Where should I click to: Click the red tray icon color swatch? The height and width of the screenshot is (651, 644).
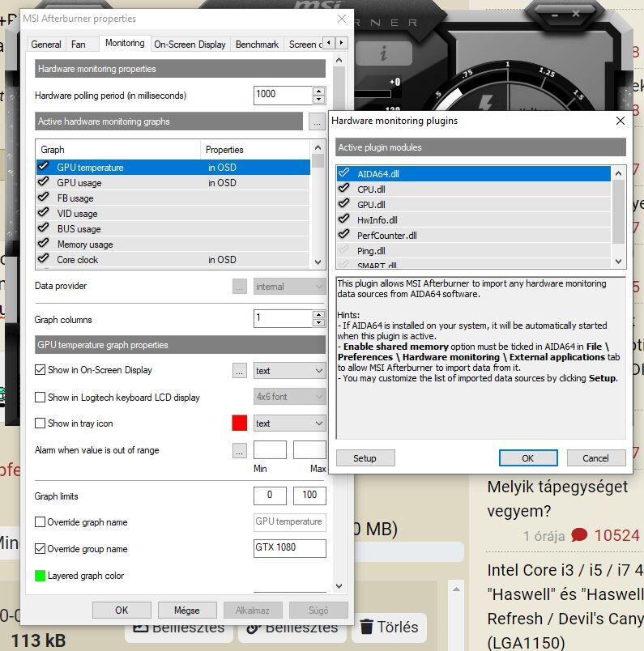pos(240,423)
